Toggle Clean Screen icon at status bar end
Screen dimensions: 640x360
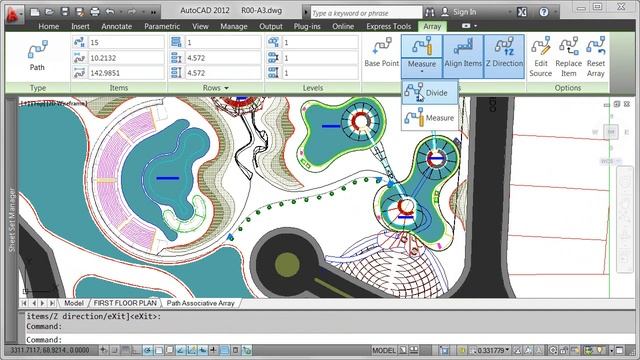click(620, 350)
